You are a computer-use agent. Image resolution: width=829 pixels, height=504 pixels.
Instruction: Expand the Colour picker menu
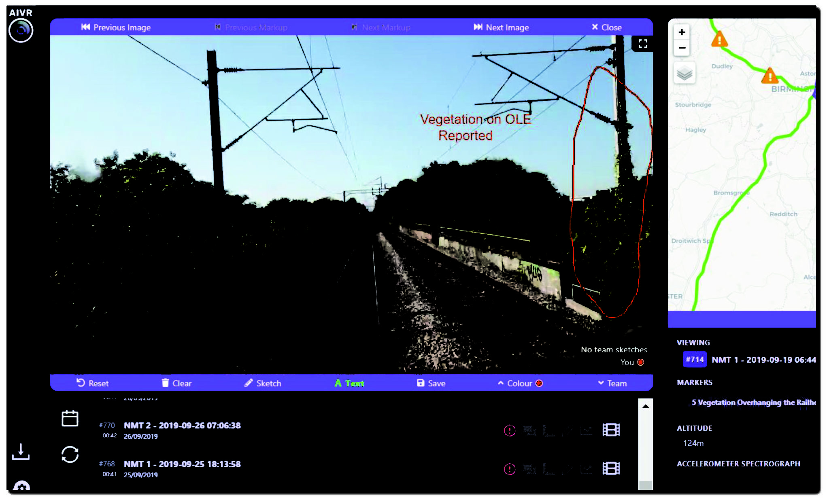pyautogui.click(x=520, y=383)
